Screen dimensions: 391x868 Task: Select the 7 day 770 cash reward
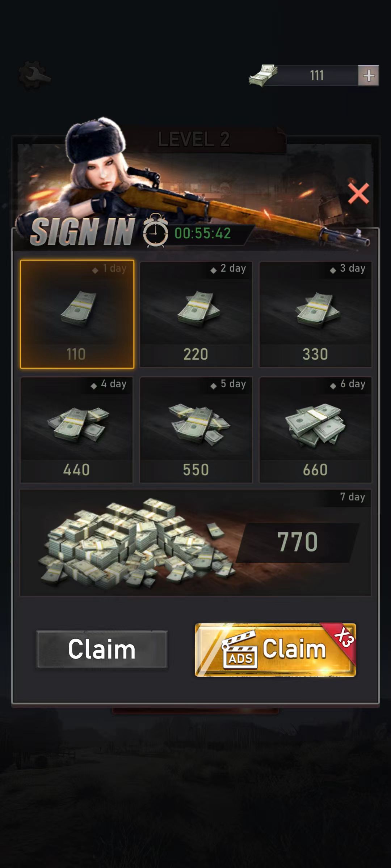pos(195,543)
